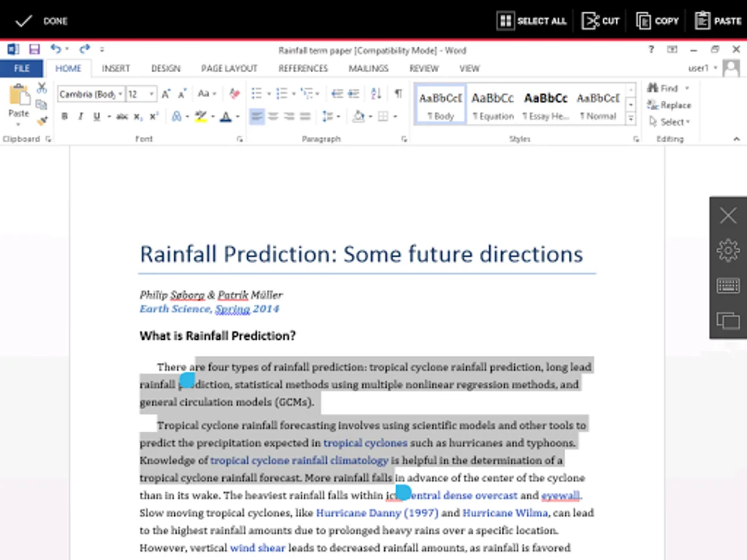This screenshot has width=747, height=560.
Task: Toggle Underline formatting
Action: coord(96,116)
